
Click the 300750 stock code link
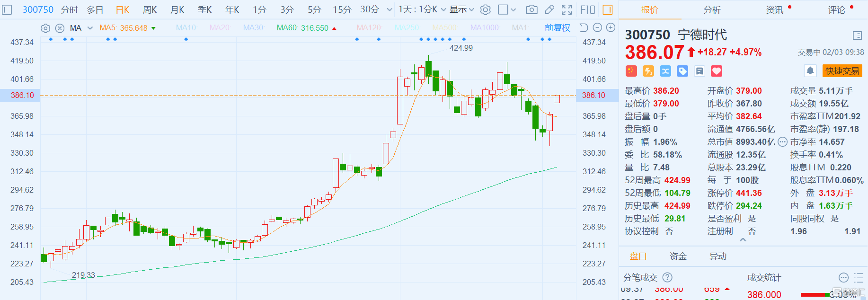coord(38,9)
